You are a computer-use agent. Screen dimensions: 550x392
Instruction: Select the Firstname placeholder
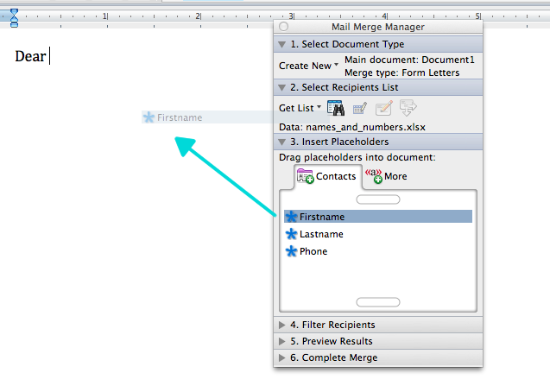378,217
